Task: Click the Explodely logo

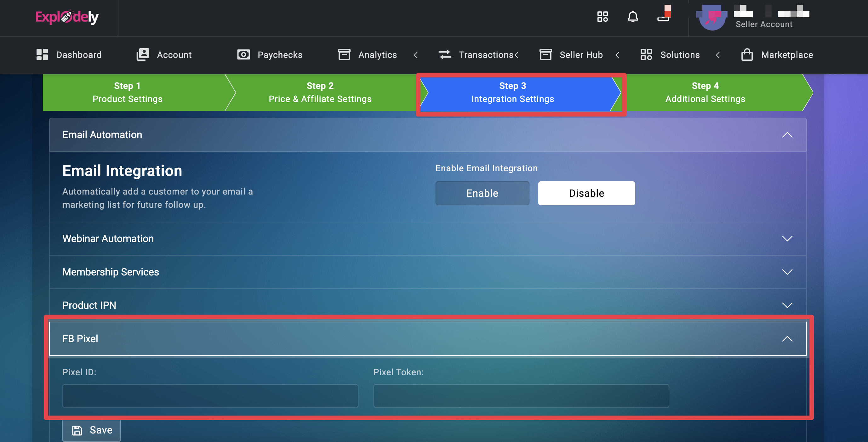Action: point(67,17)
